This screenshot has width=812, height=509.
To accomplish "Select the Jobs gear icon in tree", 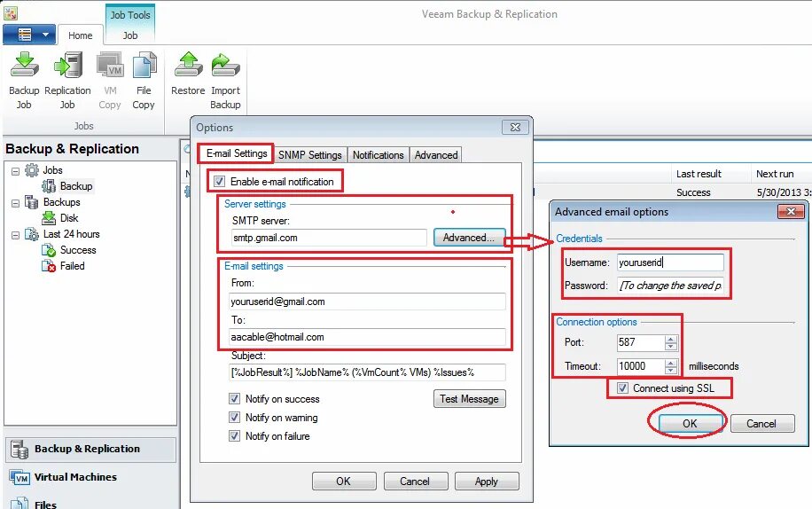I will coord(32,170).
